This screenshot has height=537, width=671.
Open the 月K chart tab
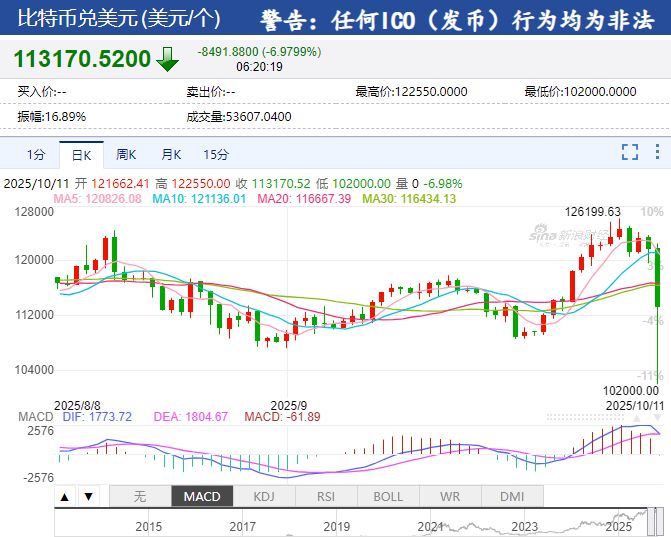pyautogui.click(x=170, y=155)
